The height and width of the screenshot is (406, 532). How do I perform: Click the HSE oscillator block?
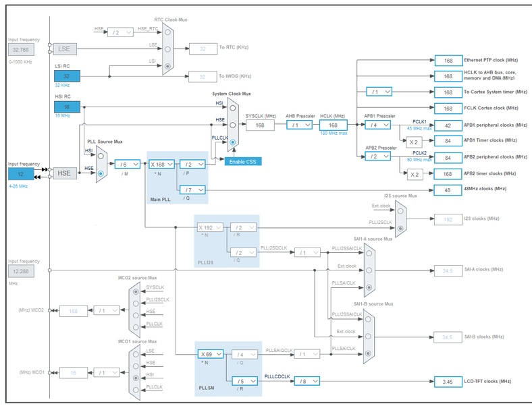(64, 173)
